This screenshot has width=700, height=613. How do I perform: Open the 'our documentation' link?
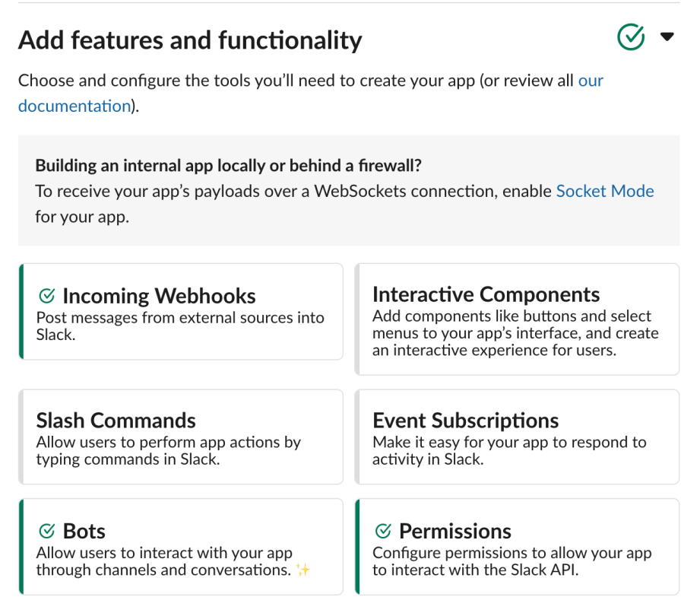point(310,93)
